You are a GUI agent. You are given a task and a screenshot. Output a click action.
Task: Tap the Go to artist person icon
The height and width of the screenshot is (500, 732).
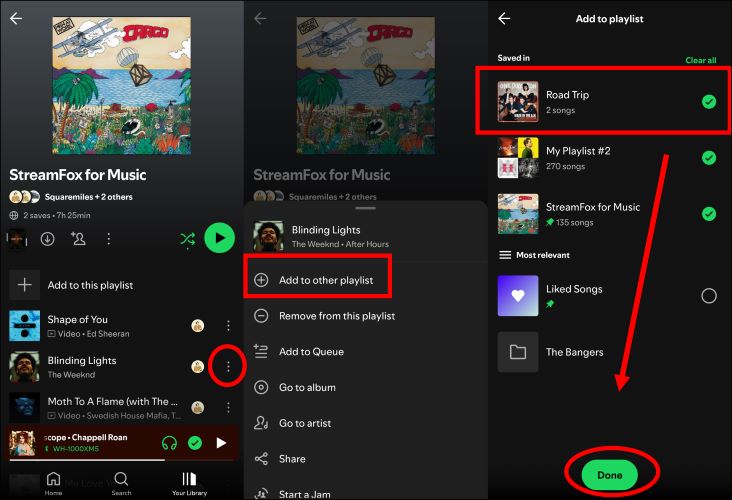pos(261,423)
